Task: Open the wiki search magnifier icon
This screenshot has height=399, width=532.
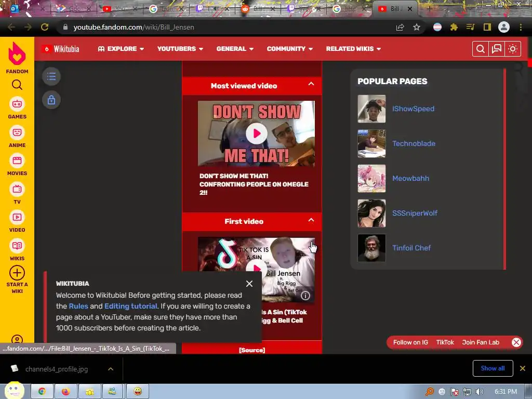Action: click(481, 49)
